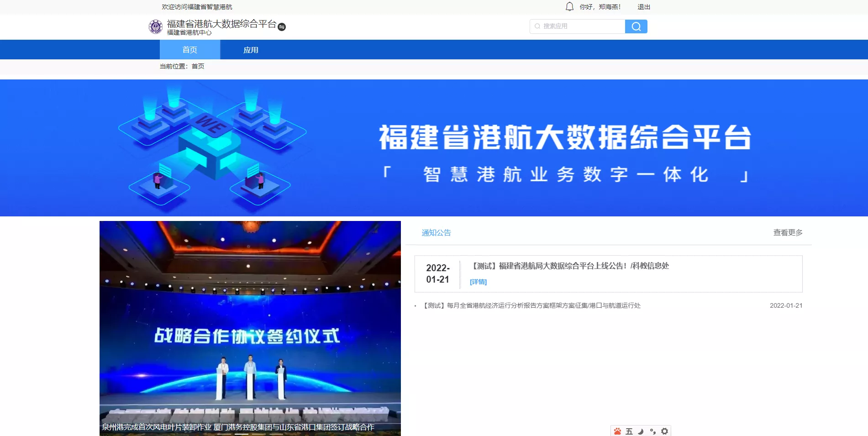Click the 战略合作协议签约仪式 news slide image
The width and height of the screenshot is (868, 436).
[x=250, y=328]
